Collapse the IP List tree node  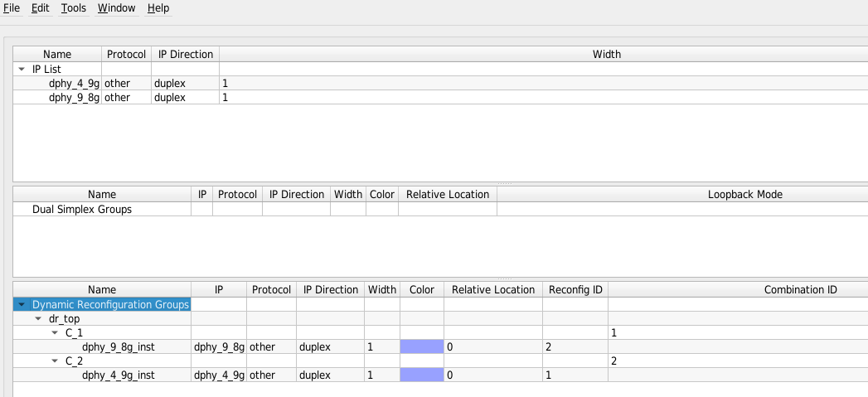[21, 70]
